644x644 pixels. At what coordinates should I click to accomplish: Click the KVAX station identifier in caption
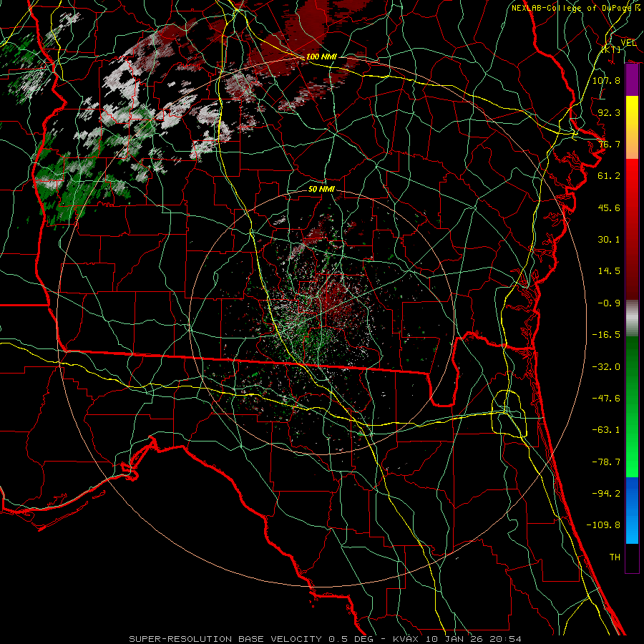click(406, 639)
